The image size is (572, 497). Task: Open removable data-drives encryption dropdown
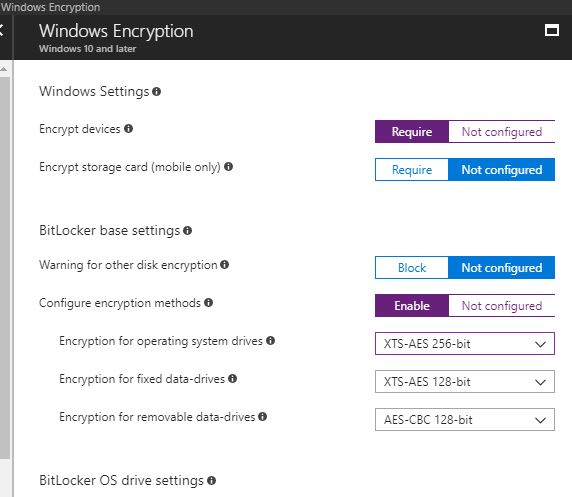465,420
